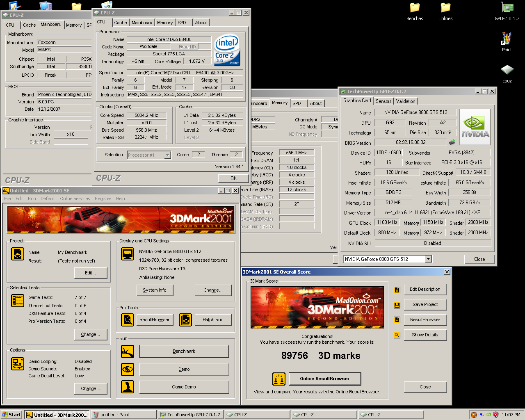525x420 pixels.
Task: Open the Benches desktop folder
Action: coord(415,11)
